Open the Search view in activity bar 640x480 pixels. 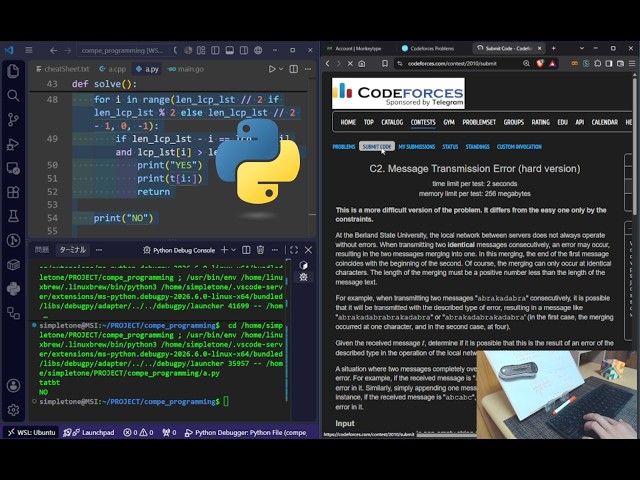(13, 96)
